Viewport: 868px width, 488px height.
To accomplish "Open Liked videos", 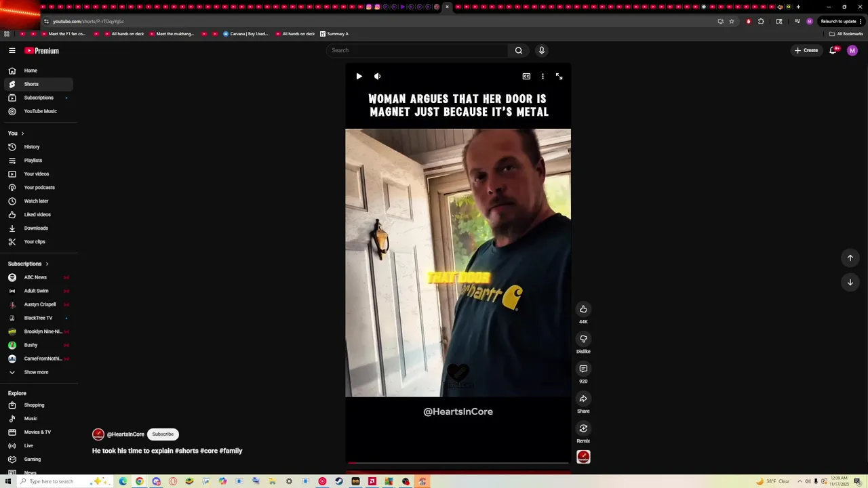I will (x=39, y=215).
